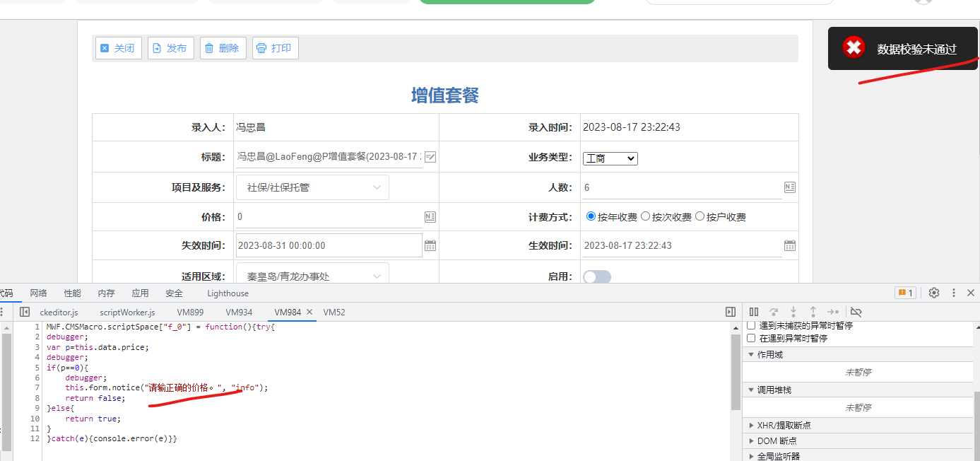Select 按户收费 radio button
The height and width of the screenshot is (461, 980).
(699, 216)
